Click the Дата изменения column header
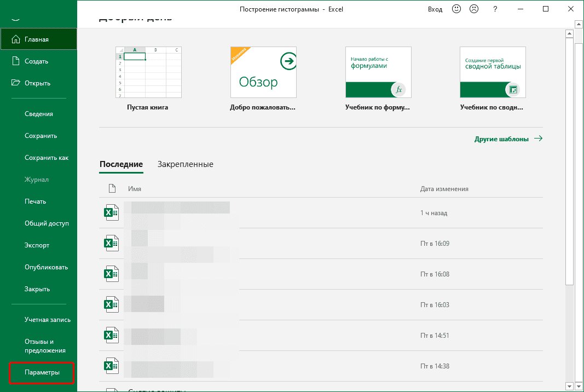584x392 pixels. pos(444,188)
